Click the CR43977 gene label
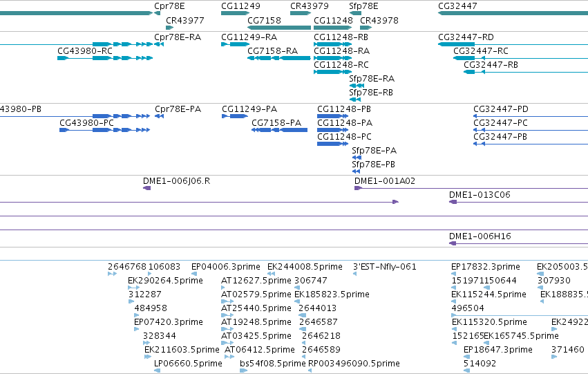The width and height of the screenshot is (588, 374). coord(185,20)
